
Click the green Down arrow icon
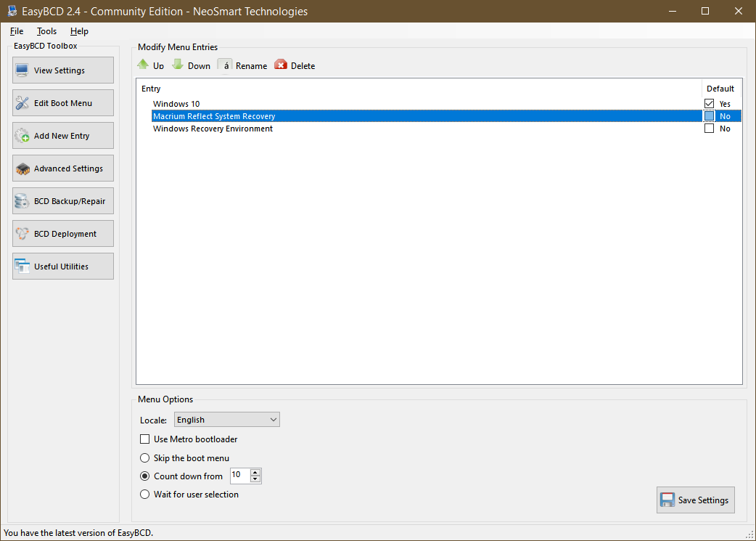pos(178,64)
